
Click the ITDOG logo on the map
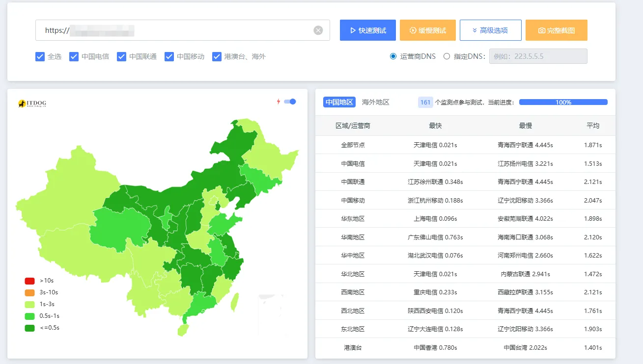click(32, 104)
